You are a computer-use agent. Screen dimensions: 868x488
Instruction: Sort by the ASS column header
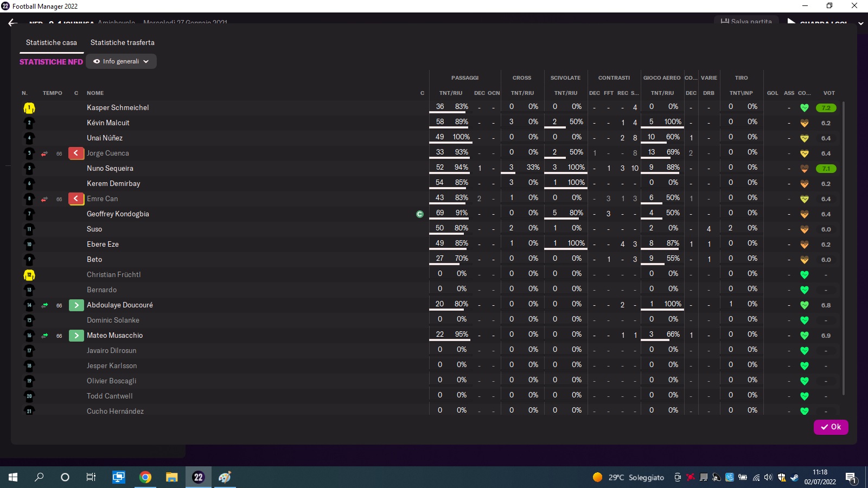[789, 93]
